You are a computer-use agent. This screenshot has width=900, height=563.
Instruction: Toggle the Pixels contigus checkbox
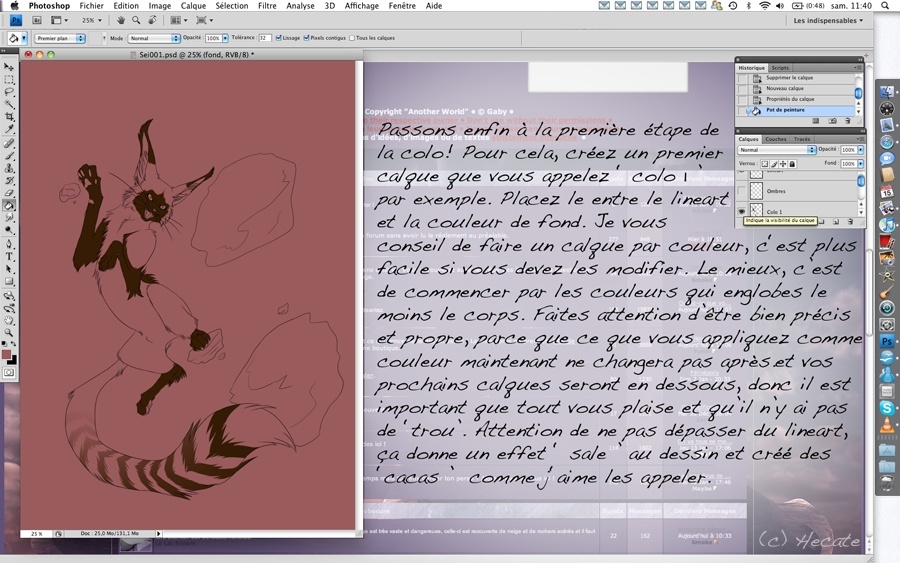(307, 38)
